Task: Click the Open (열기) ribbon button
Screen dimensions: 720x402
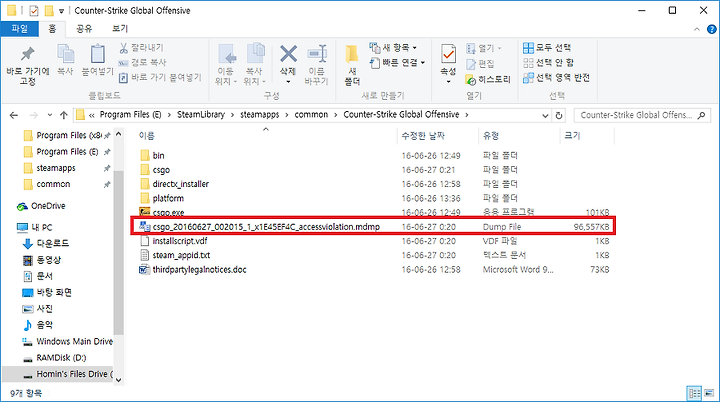Action: 484,48
